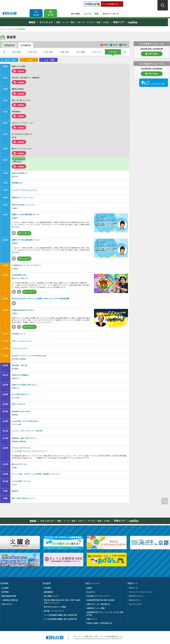View PDF for 2025年10月〜2026年3月 timetable
This screenshot has height=644, width=170.
coord(152,54)
